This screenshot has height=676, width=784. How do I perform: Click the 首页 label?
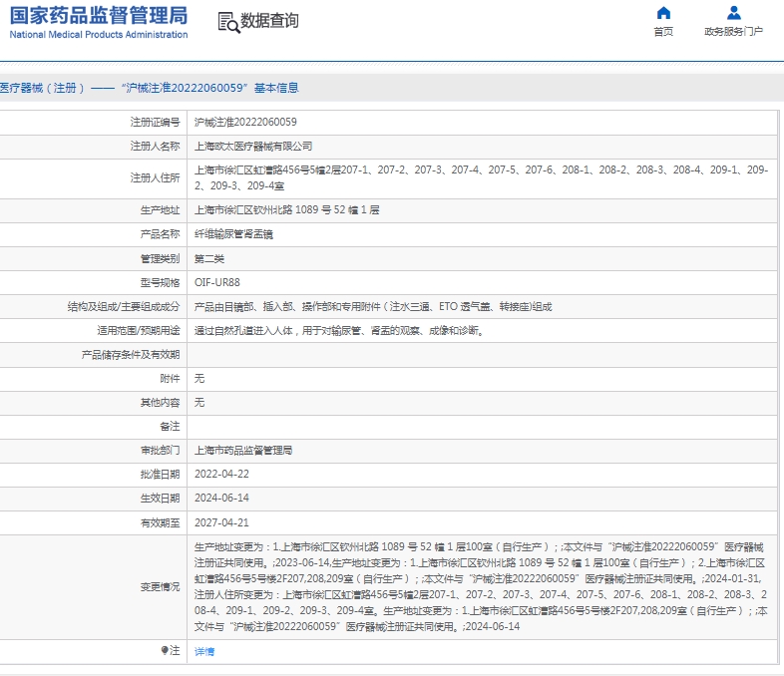663,32
